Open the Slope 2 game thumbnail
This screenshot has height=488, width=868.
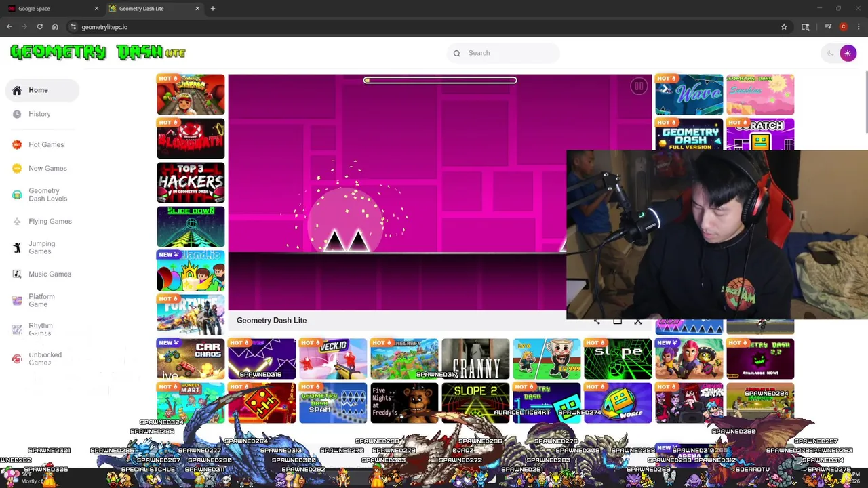point(475,403)
